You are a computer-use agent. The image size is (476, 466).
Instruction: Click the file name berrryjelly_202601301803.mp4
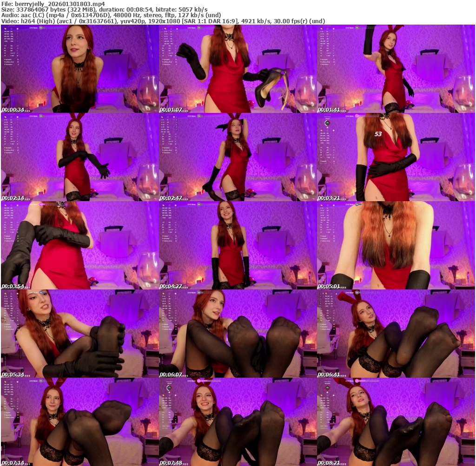pyautogui.click(x=53, y=4)
